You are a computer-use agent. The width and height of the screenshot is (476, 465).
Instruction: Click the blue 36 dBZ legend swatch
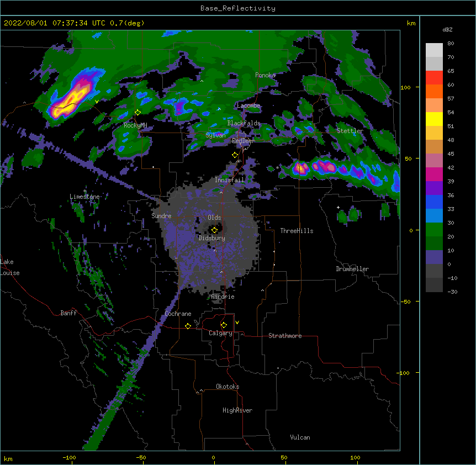tap(434, 202)
